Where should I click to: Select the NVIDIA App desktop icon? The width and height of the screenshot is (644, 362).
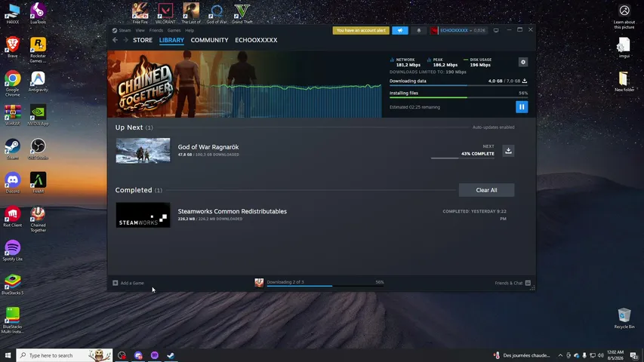point(38,115)
